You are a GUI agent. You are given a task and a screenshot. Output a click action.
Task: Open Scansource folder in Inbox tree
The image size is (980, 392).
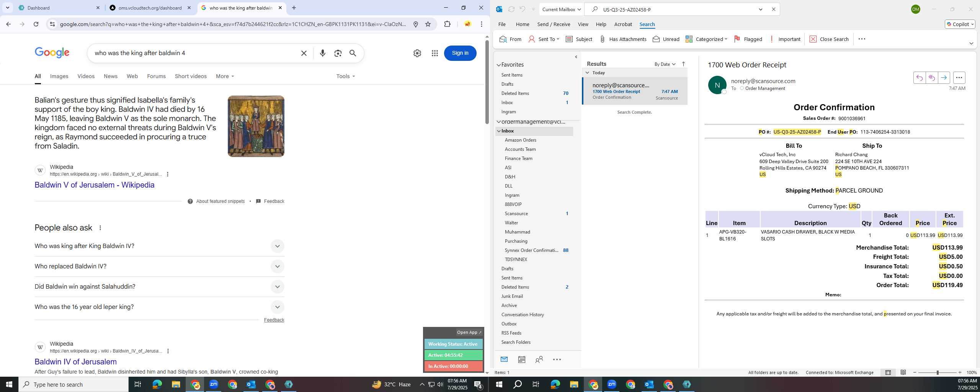(x=516, y=214)
